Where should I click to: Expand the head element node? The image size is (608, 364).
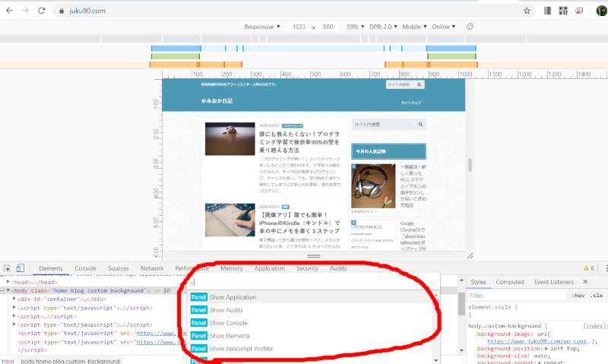click(x=8, y=282)
